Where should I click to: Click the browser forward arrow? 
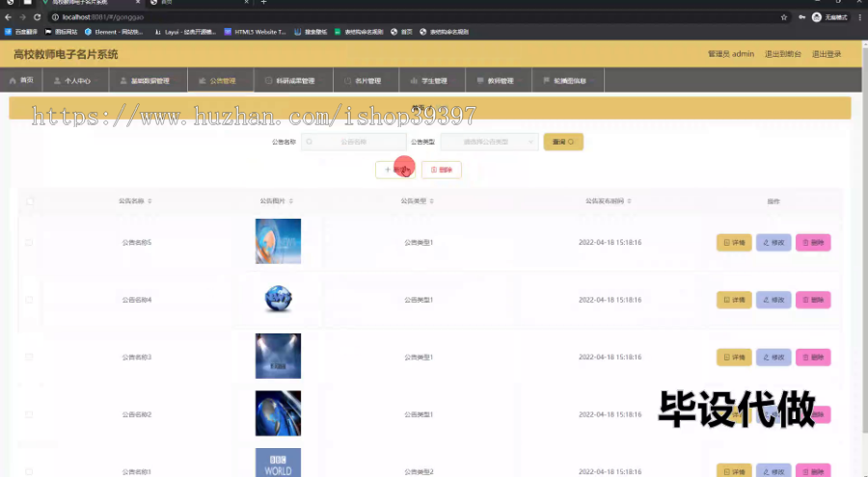(23, 17)
